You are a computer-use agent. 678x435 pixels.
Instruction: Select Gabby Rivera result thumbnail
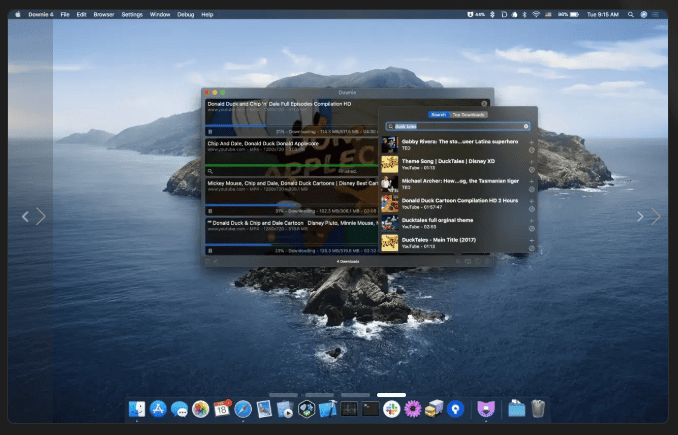[390, 145]
